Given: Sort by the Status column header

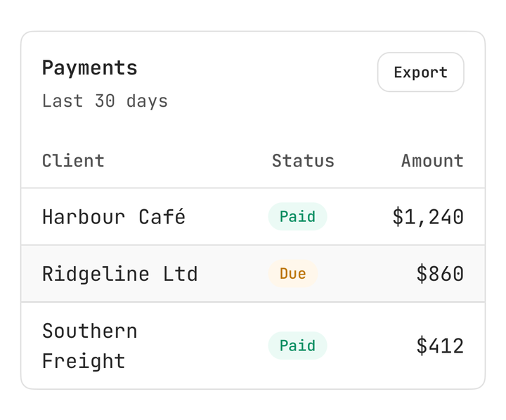Looking at the screenshot, I should (x=303, y=161).
